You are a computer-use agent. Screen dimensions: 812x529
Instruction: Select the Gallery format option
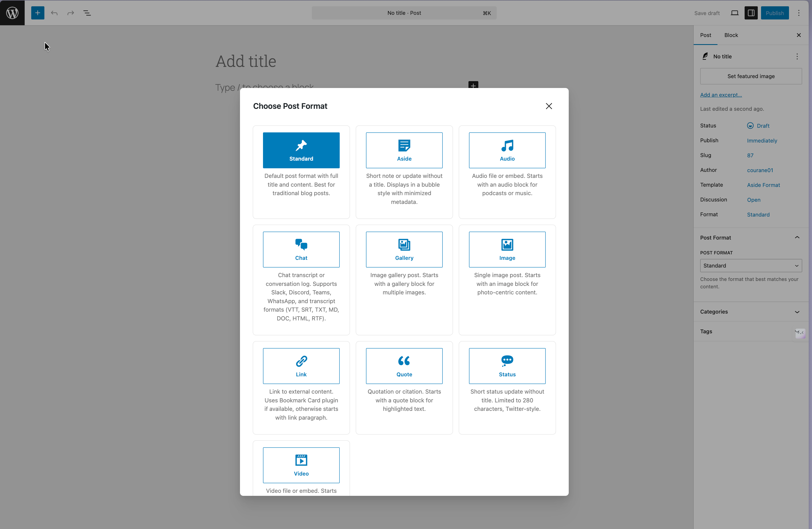404,249
